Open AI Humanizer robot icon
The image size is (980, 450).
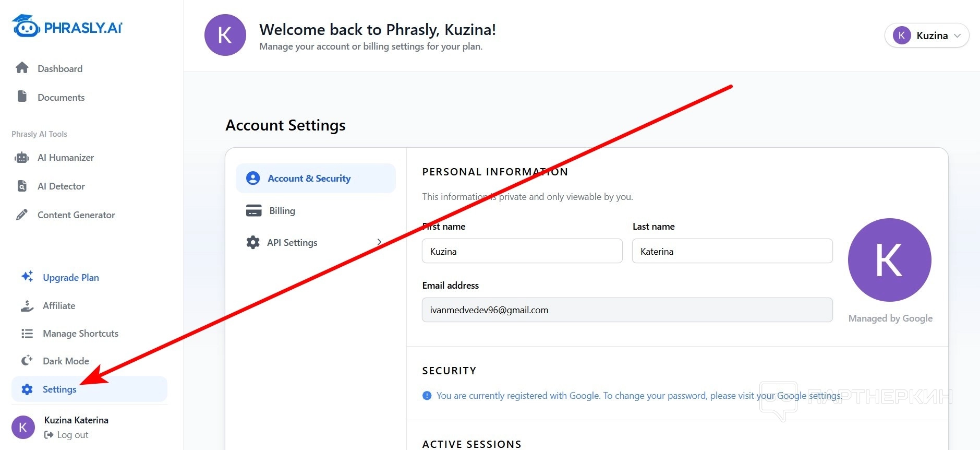(22, 157)
